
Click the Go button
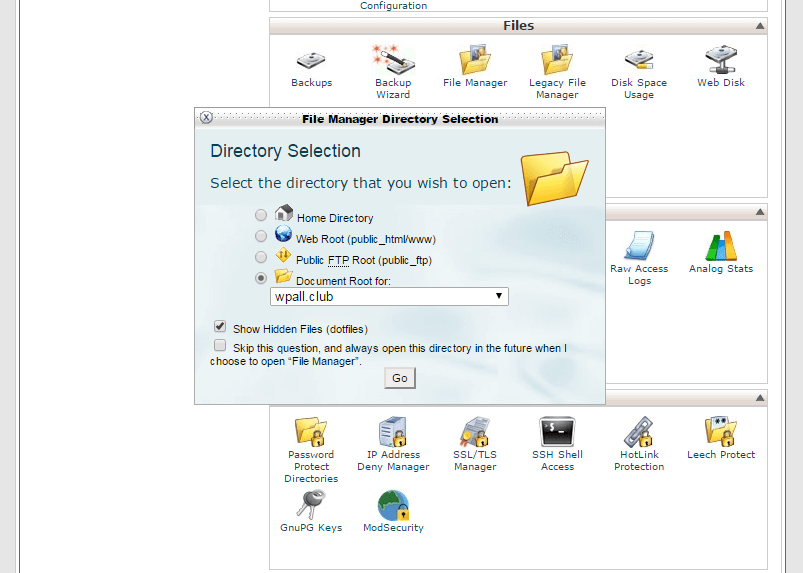point(400,378)
